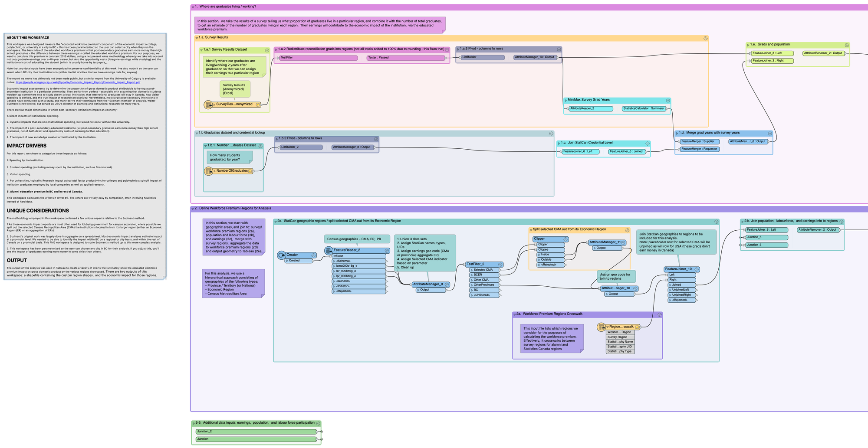Expand the 3-5. Additional data inputs bookmark
The height and width of the screenshot is (448, 868).
tap(194, 423)
